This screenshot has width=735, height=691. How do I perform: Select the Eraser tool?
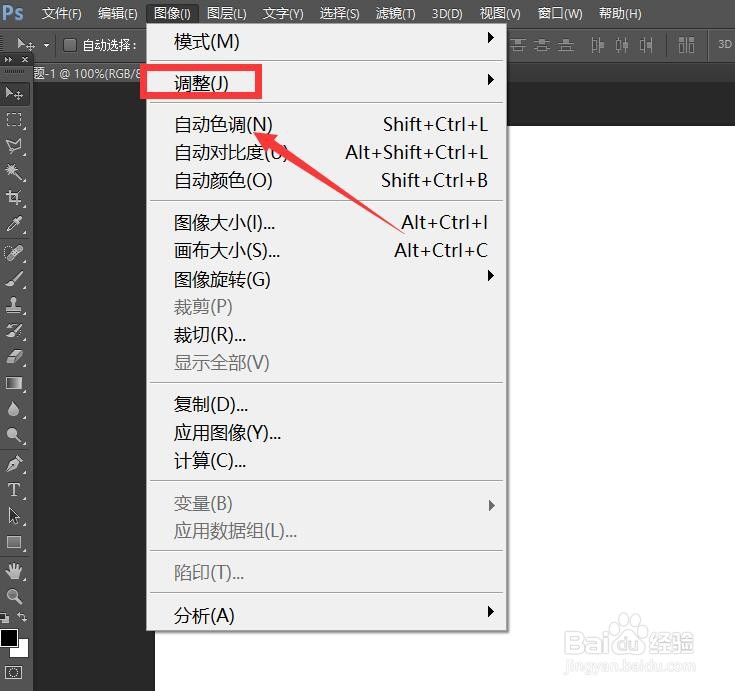click(14, 357)
